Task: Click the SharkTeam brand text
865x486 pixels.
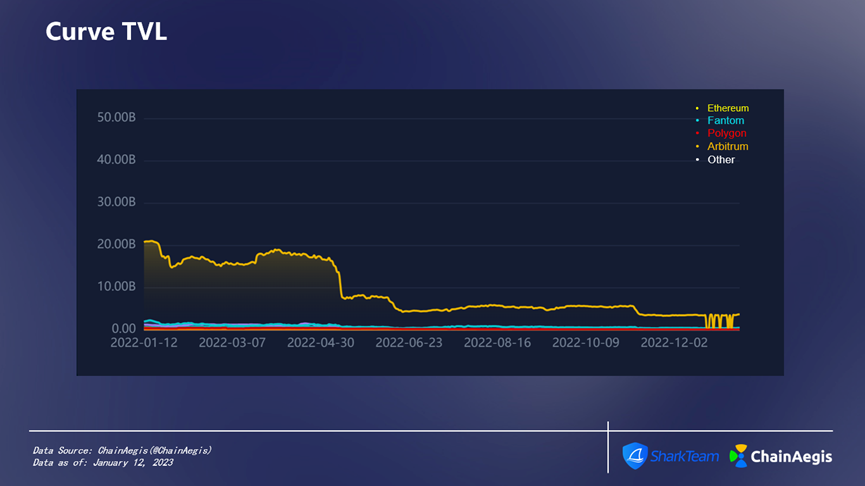Action: click(x=685, y=456)
